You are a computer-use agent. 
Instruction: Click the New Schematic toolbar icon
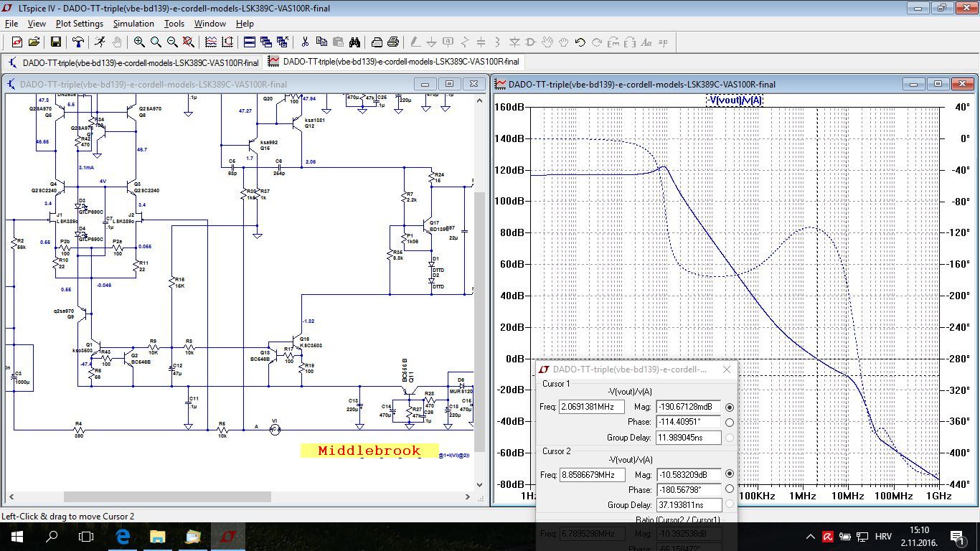click(x=17, y=42)
